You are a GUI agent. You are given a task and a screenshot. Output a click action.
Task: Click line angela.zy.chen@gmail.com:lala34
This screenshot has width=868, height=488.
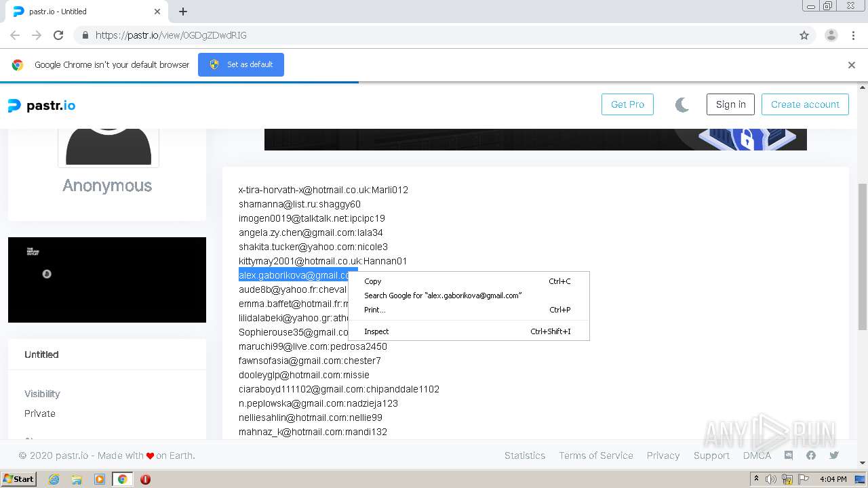pos(311,232)
